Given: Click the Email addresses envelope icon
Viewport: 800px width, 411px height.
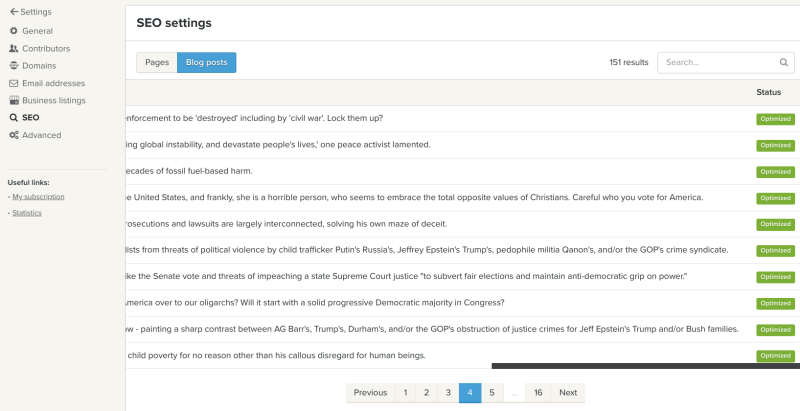Looking at the screenshot, I should tap(13, 83).
